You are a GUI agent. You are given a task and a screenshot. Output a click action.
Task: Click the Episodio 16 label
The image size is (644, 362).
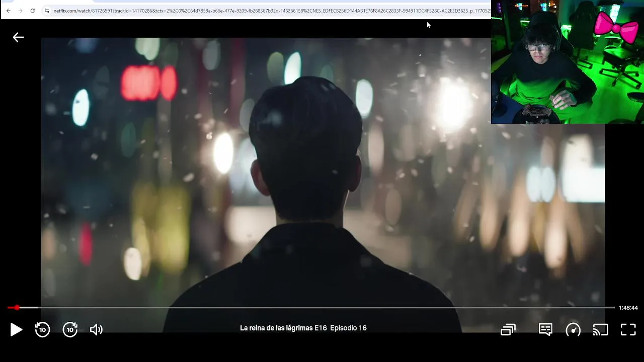[348, 328]
